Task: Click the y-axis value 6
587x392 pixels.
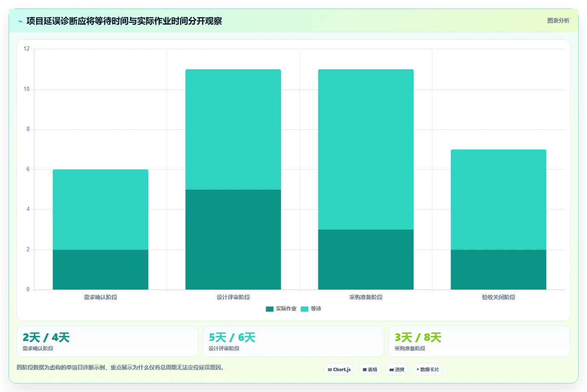Action: tap(28, 169)
